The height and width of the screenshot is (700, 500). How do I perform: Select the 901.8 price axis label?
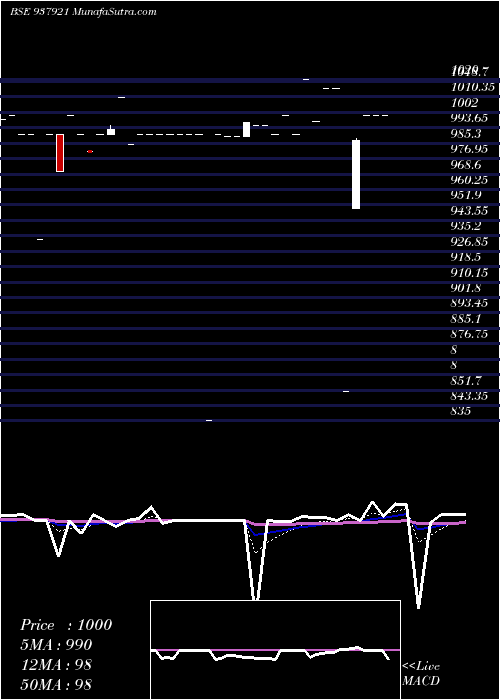466,288
